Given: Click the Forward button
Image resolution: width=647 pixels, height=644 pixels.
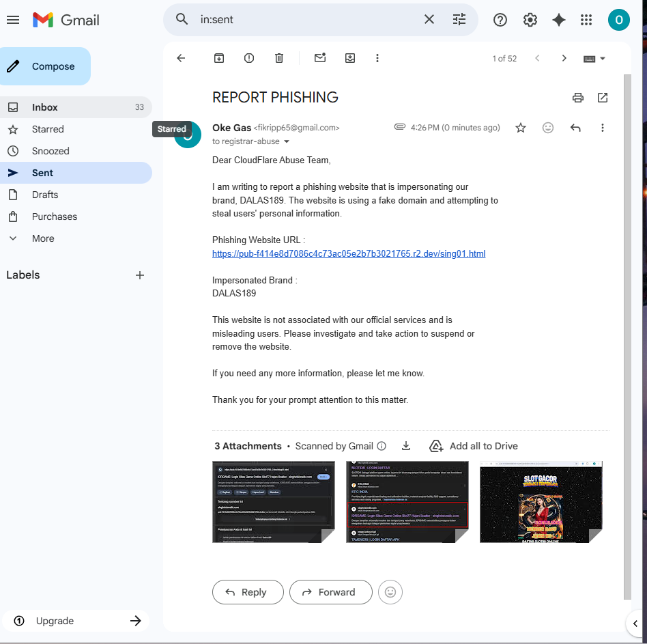Looking at the screenshot, I should [x=331, y=592].
